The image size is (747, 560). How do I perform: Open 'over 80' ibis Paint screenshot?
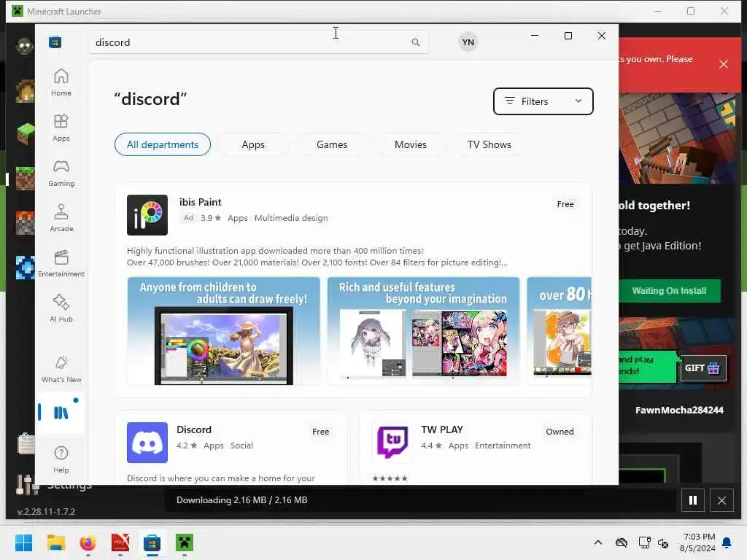pyautogui.click(x=559, y=331)
